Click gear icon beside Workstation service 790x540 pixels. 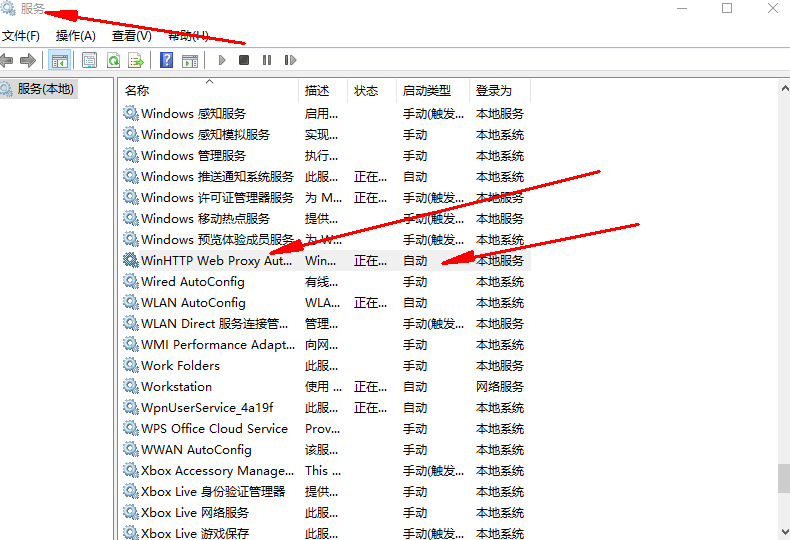[130, 386]
